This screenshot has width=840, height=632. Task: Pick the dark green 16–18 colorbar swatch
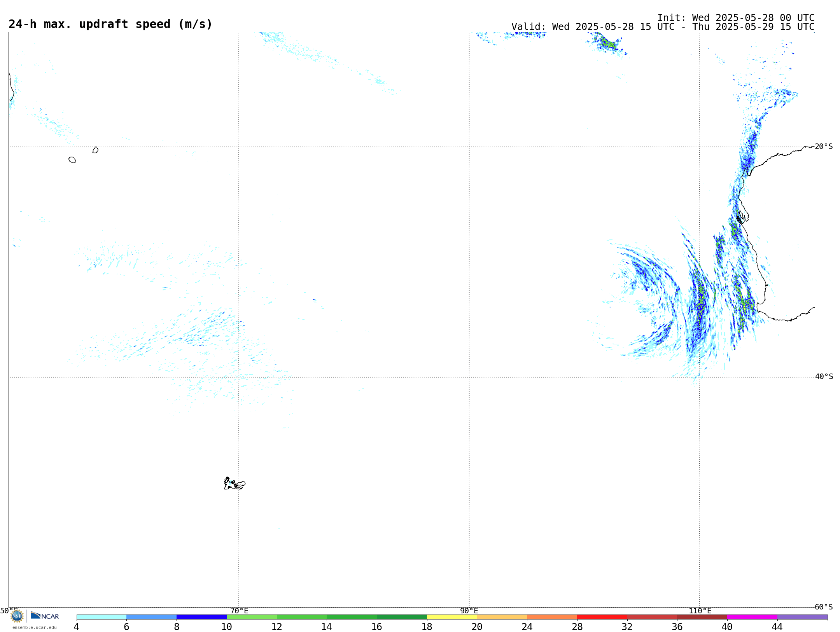(402, 617)
